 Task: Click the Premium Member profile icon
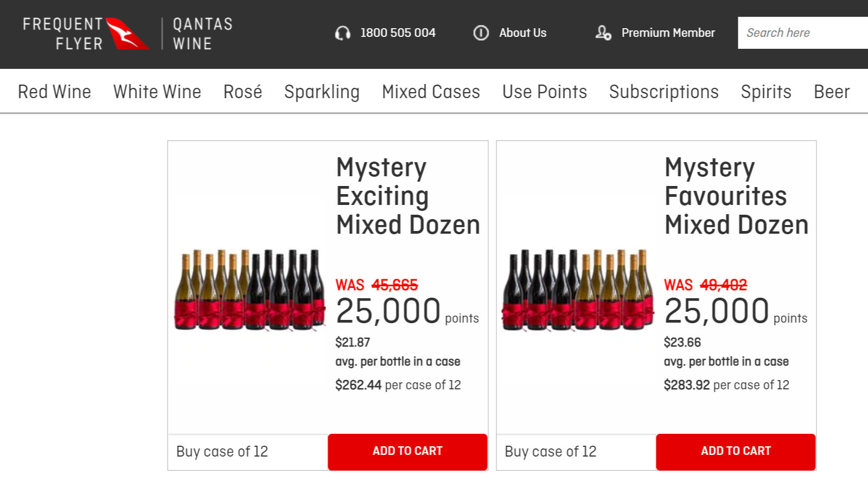click(603, 33)
